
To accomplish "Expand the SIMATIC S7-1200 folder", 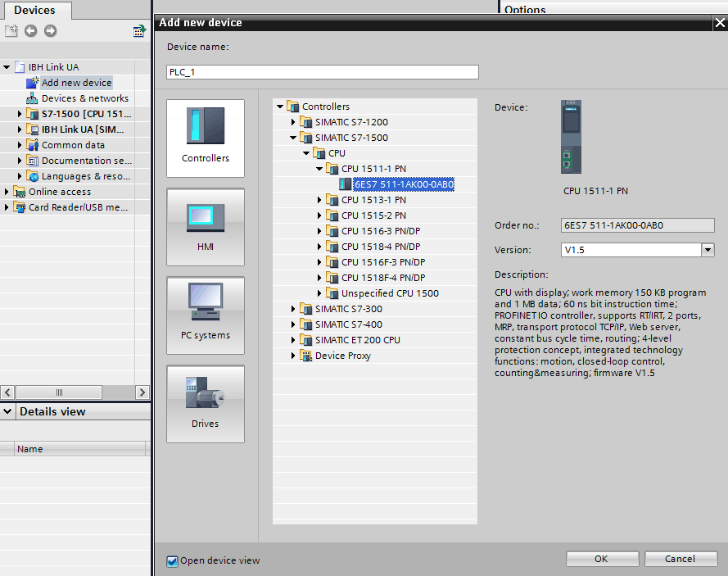I will click(294, 122).
